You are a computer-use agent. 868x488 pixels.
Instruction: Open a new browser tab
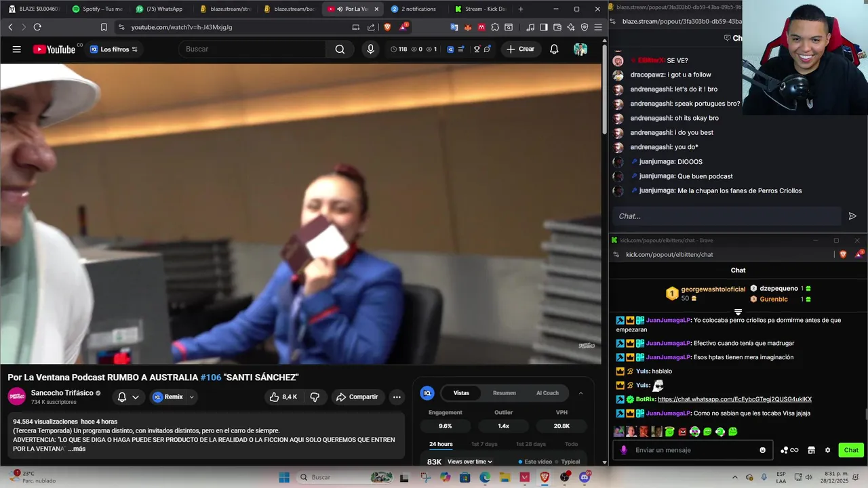click(520, 9)
